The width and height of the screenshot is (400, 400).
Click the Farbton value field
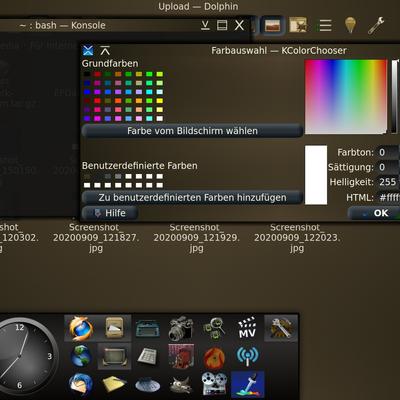(388, 152)
